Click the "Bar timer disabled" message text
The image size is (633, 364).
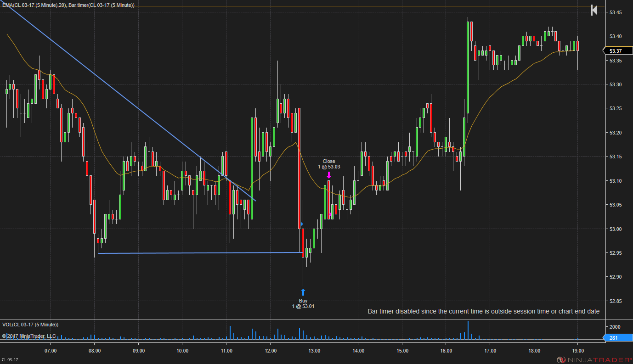pyautogui.click(x=484, y=311)
